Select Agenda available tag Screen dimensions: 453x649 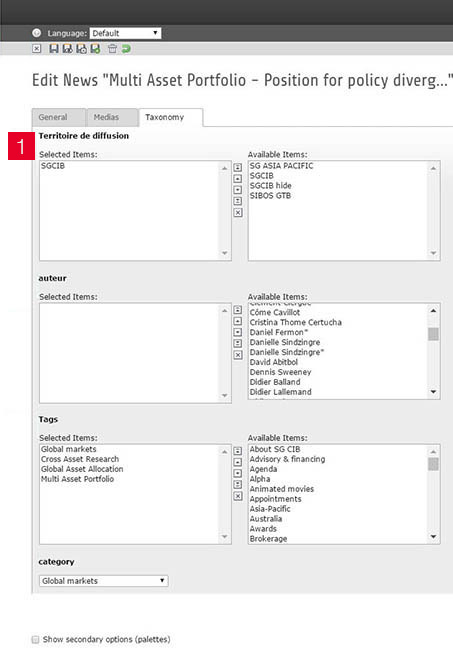(x=263, y=469)
